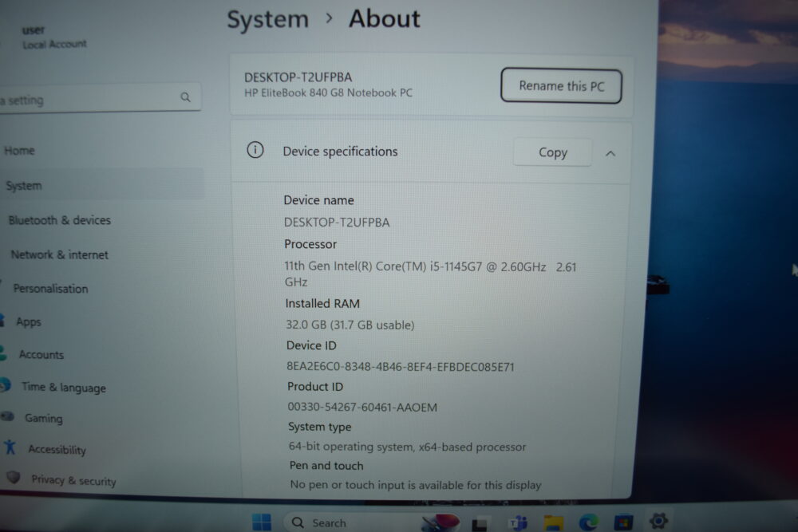Click the 64-bit operating system value
798x532 pixels.
coord(407,447)
